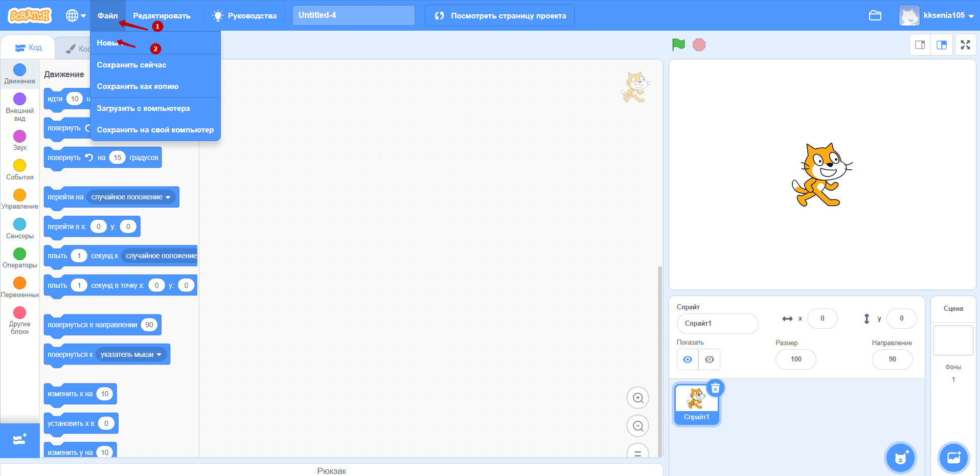This screenshot has height=476, width=980.
Task: Open указатель мыши dropdown in block
Action: click(131, 354)
